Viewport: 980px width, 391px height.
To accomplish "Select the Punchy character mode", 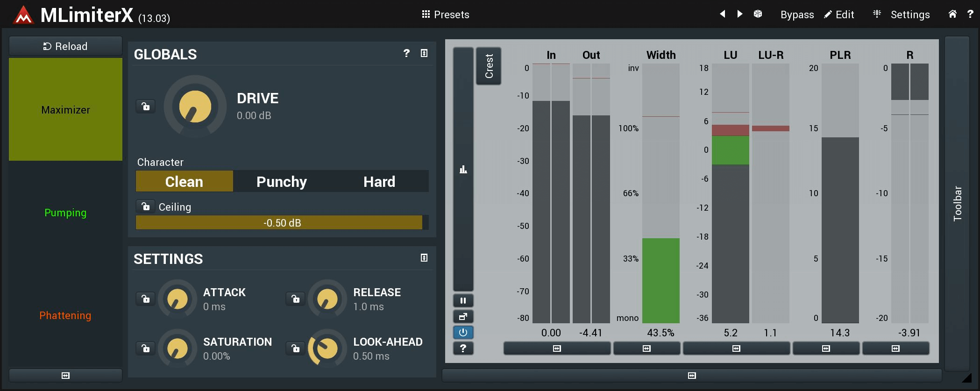I will (282, 181).
